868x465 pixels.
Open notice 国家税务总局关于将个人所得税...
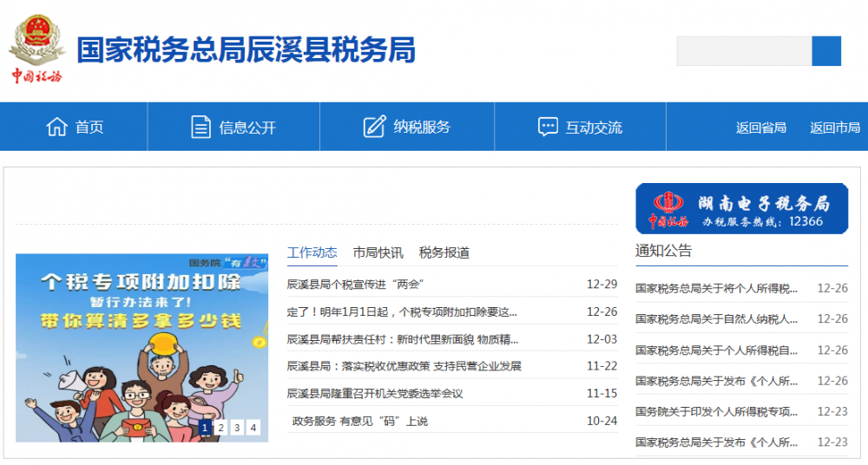click(716, 288)
